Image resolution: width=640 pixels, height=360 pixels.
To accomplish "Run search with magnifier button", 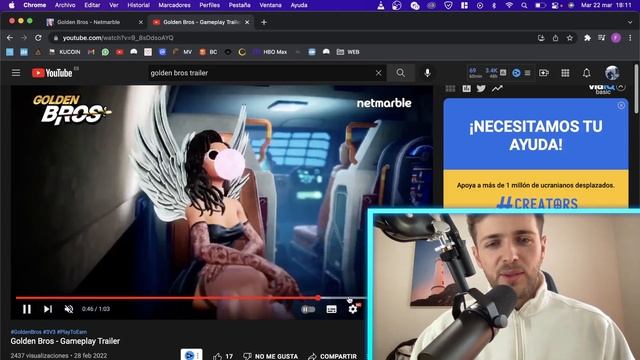I will pyautogui.click(x=401, y=73).
